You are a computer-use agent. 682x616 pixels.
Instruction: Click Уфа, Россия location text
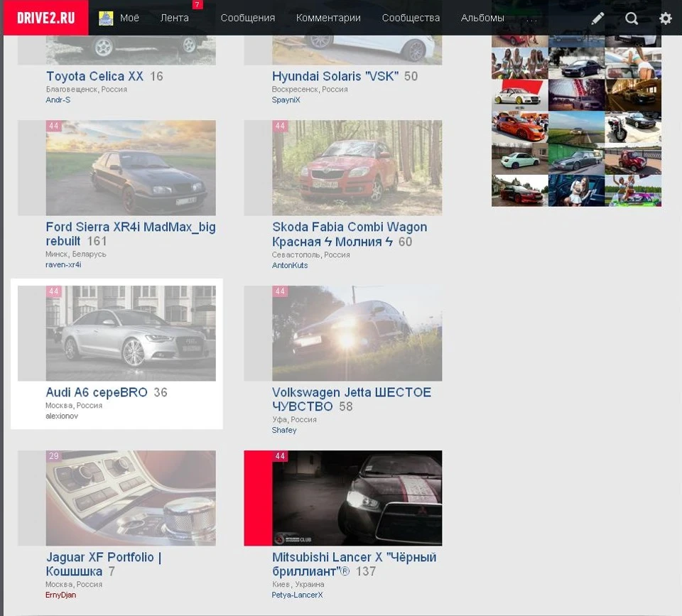294,419
